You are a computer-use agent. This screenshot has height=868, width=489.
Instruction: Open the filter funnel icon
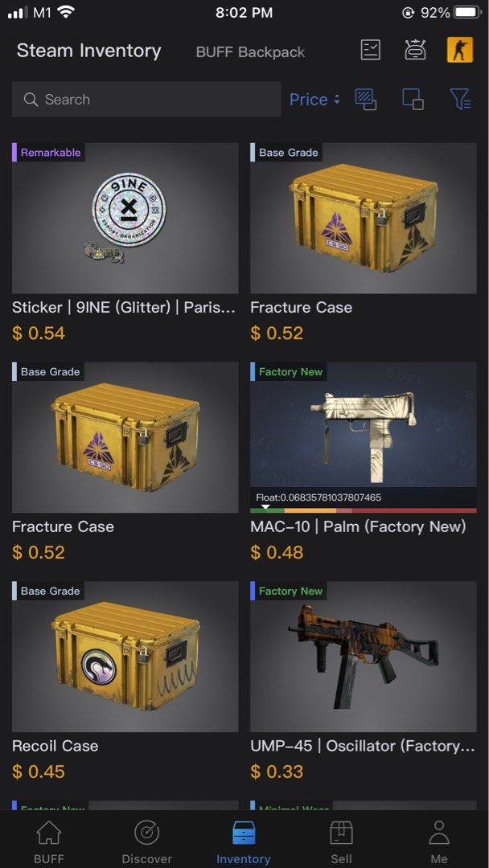tap(460, 100)
